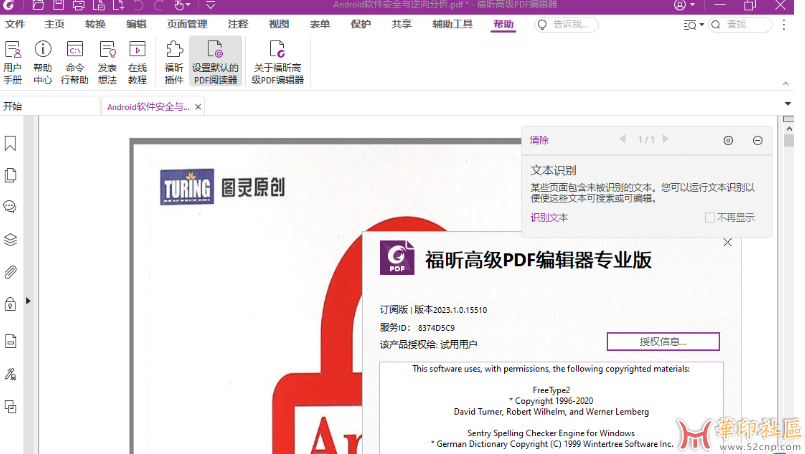Open the user account dropdown in the title bar
This screenshot has width=805, height=454.
tap(684, 5)
